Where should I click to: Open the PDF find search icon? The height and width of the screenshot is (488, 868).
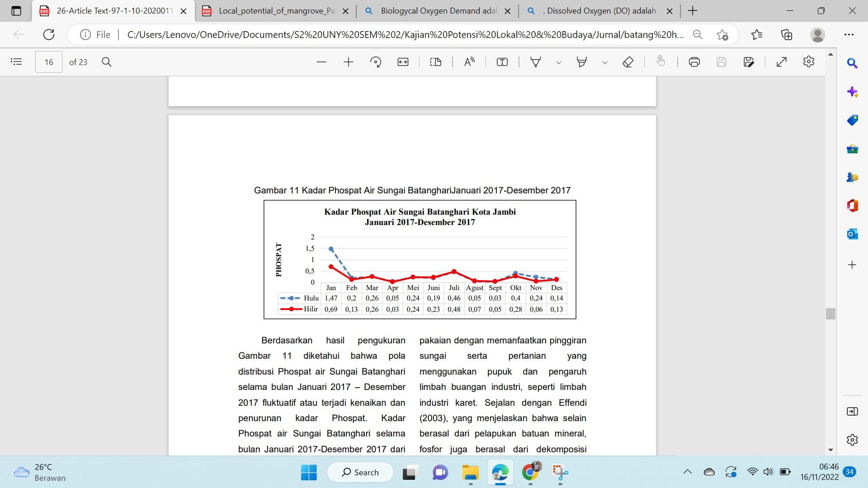coord(107,62)
